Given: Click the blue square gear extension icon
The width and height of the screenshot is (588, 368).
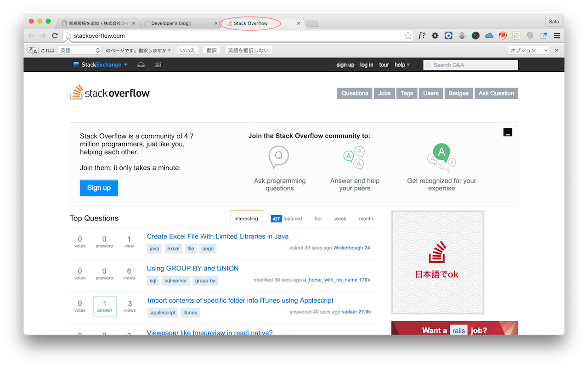Looking at the screenshot, I should coord(449,35).
